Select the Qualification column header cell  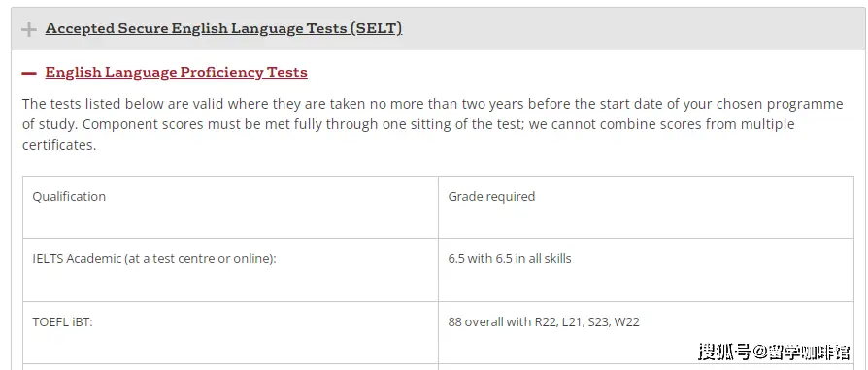click(x=230, y=208)
